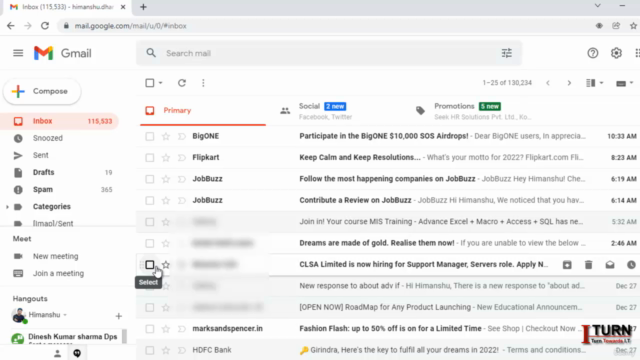The width and height of the screenshot is (640, 360).
Task: Tick the select-all checkbox
Action: click(150, 83)
